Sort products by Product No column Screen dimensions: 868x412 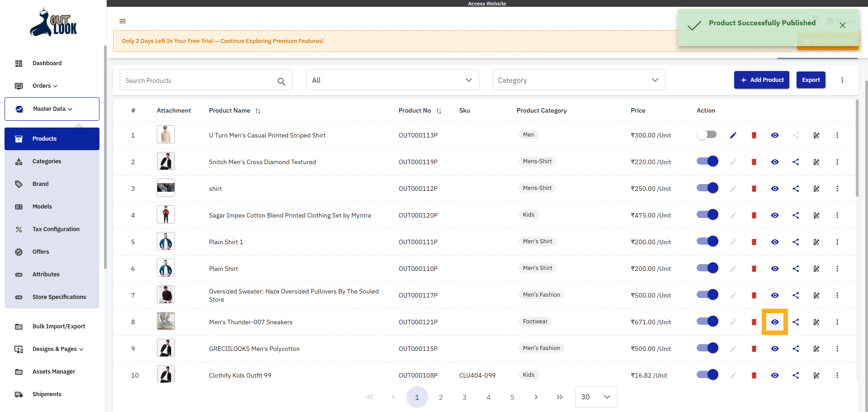click(439, 110)
